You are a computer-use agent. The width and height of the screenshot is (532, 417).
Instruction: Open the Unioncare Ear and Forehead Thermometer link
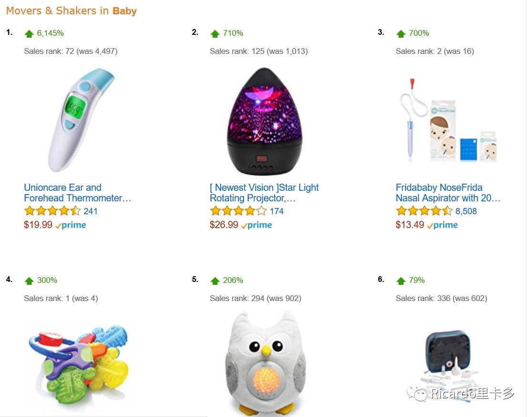click(77, 193)
